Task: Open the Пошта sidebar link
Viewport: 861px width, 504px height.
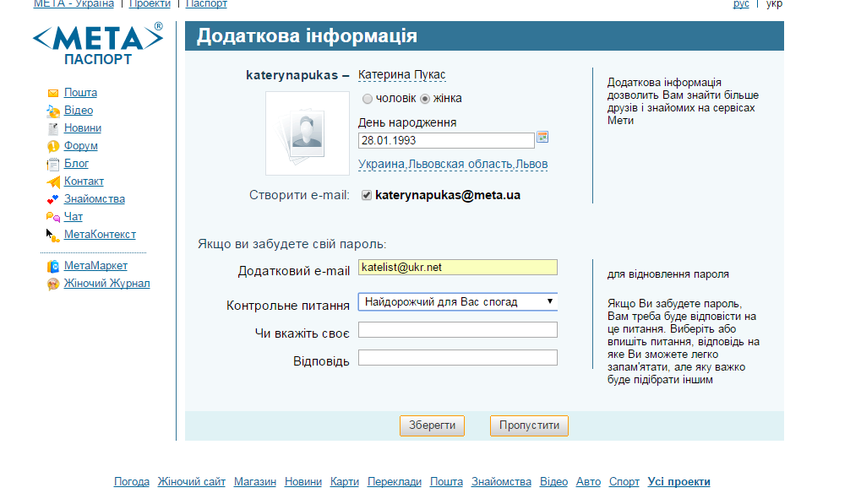Action: (81, 93)
